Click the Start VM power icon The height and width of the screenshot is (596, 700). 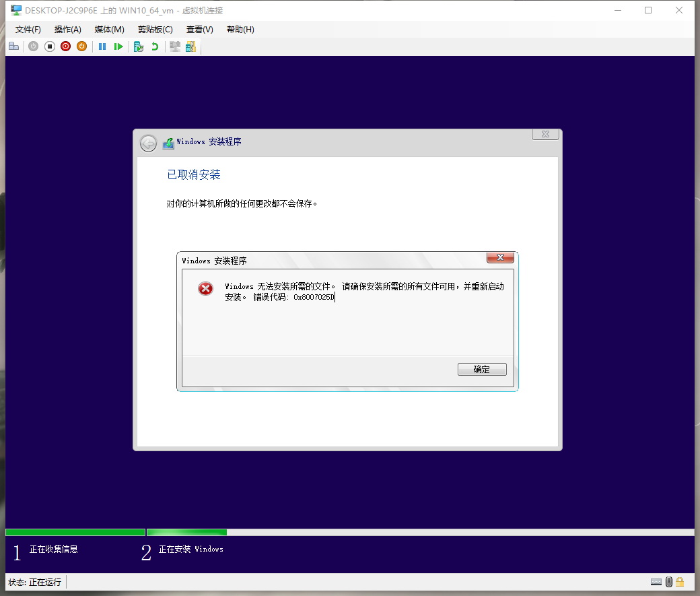click(33, 46)
